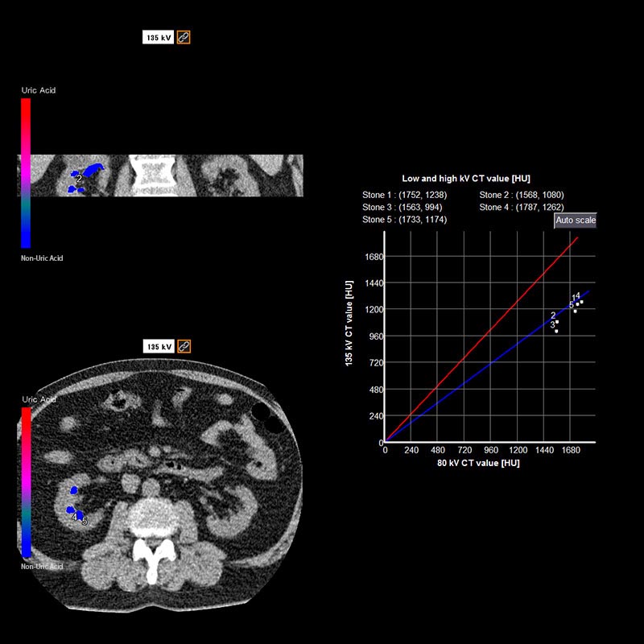Click the 1680 tick on the x-axis
This screenshot has height=644, width=644.
click(x=570, y=450)
